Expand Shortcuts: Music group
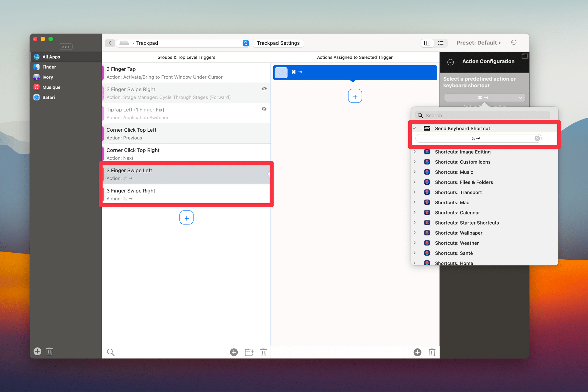The width and height of the screenshot is (588, 392). point(414,172)
